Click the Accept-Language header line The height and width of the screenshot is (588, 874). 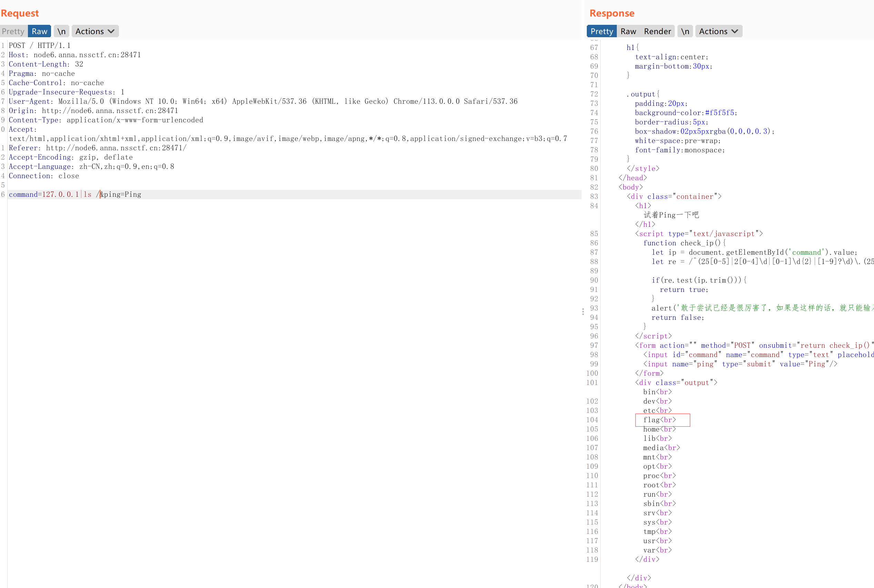tap(91, 166)
